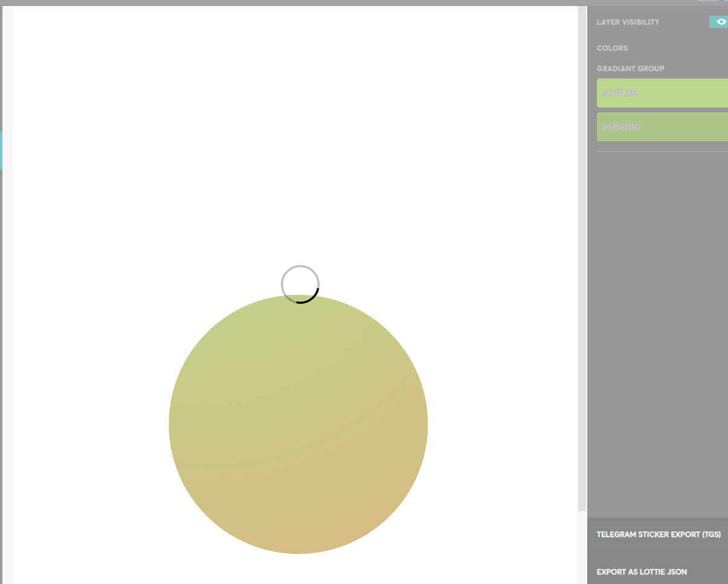Edit the #5B8B10 hex value field
This screenshot has width=728, height=584.
[x=622, y=127]
